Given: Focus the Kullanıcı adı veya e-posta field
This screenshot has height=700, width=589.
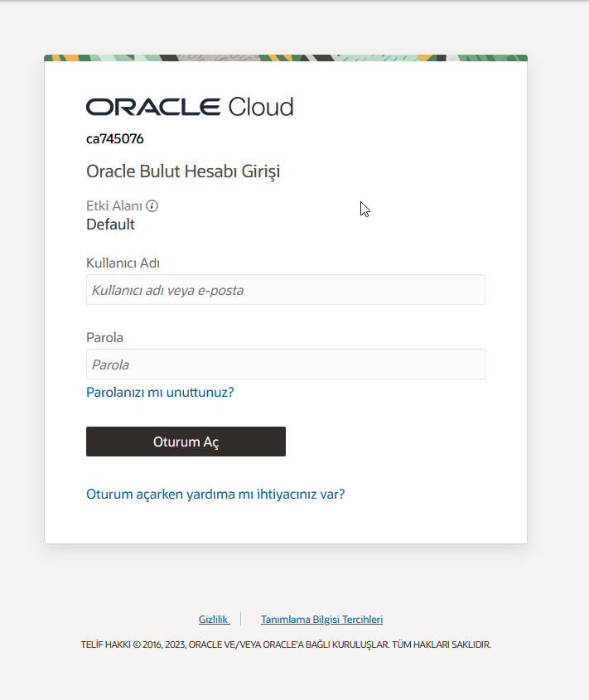Looking at the screenshot, I should tap(285, 290).
